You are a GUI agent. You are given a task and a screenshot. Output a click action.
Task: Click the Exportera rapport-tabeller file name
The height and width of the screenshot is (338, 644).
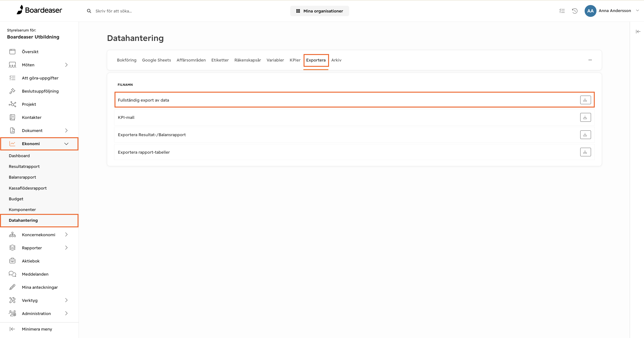(x=144, y=152)
